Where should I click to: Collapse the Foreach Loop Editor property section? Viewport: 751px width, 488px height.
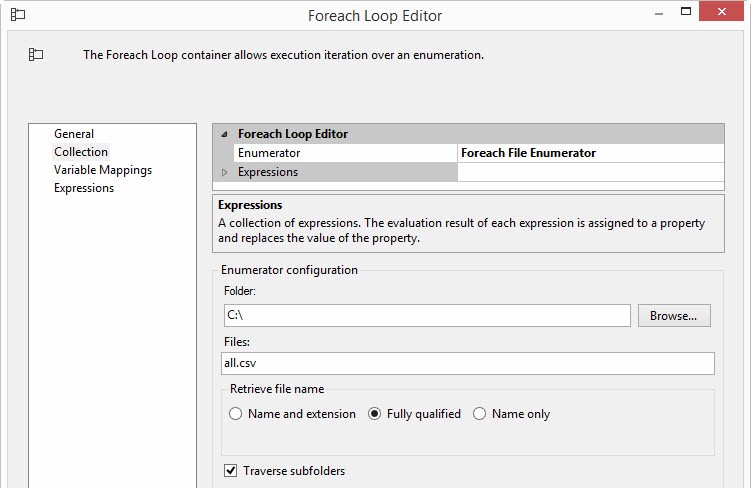point(224,134)
